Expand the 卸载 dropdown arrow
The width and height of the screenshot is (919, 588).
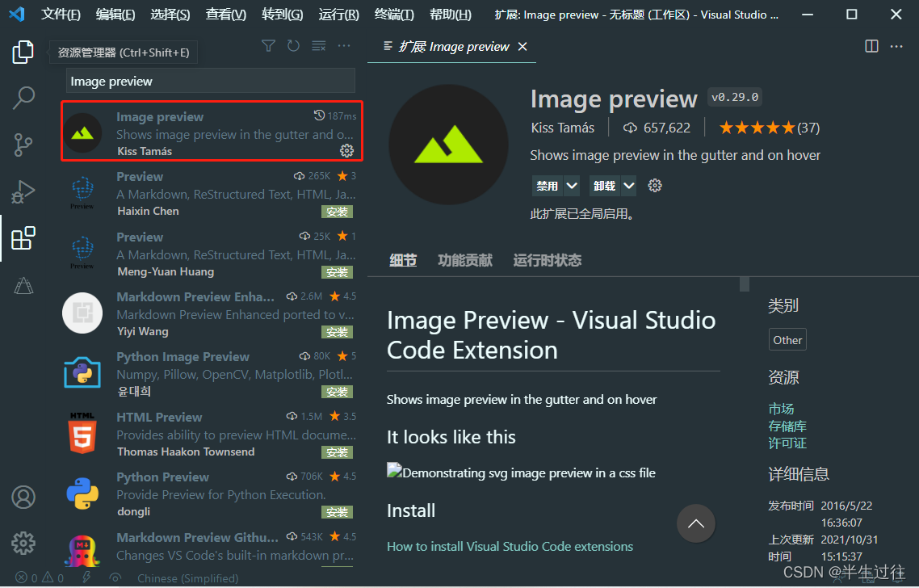[629, 186]
